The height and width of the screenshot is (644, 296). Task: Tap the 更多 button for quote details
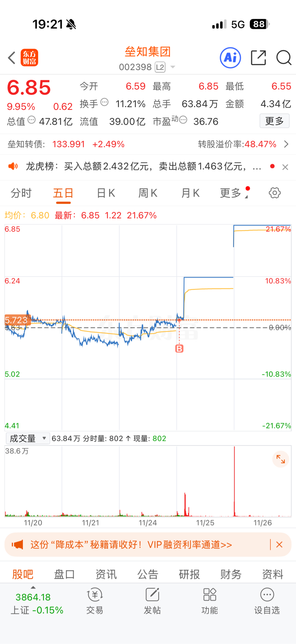click(274, 121)
